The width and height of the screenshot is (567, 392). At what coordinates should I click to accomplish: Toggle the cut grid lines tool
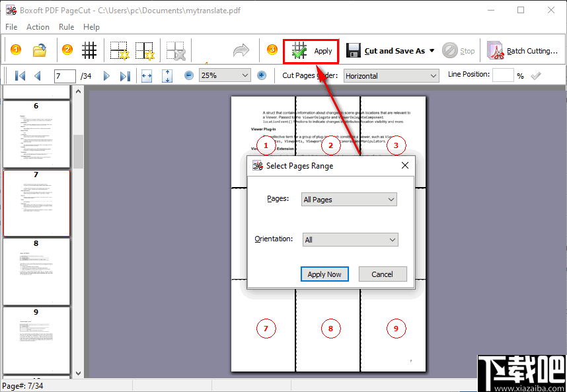point(89,50)
